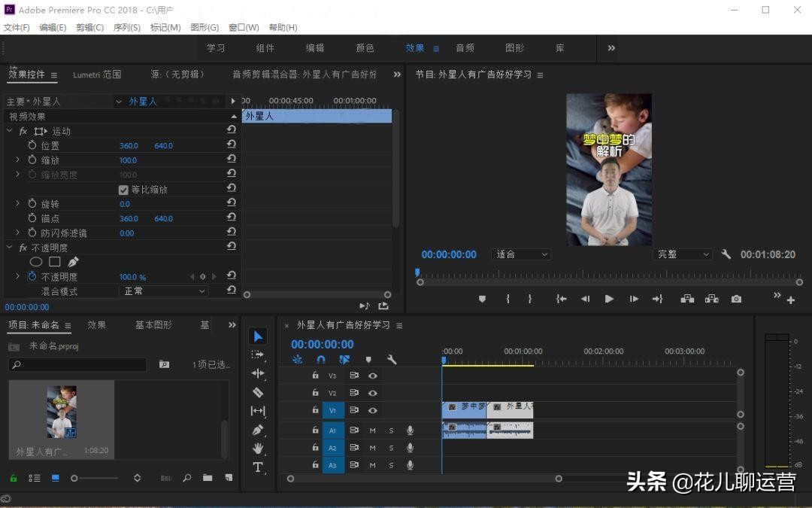Toggle snapping magnet in the timeline
Image resolution: width=812 pixels, height=508 pixels.
pyautogui.click(x=320, y=359)
